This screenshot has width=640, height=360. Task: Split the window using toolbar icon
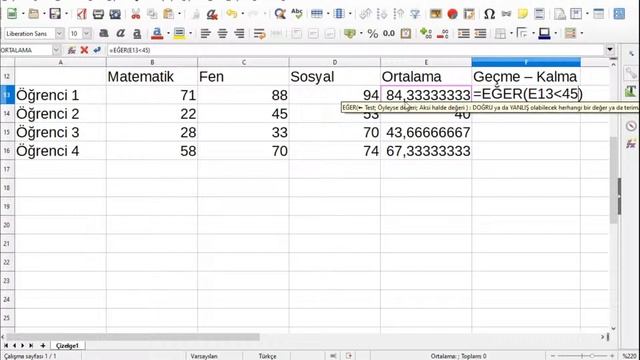(x=599, y=14)
